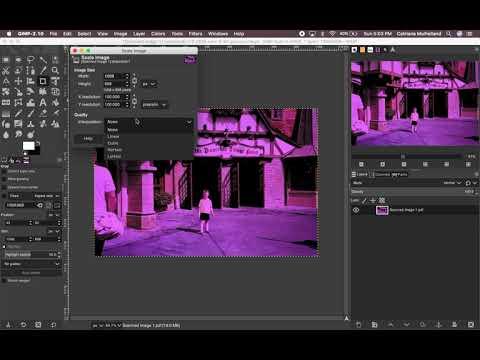The height and width of the screenshot is (360, 480).
Task: Toggle Highlight checkbox in tool options
Action: 4,247
